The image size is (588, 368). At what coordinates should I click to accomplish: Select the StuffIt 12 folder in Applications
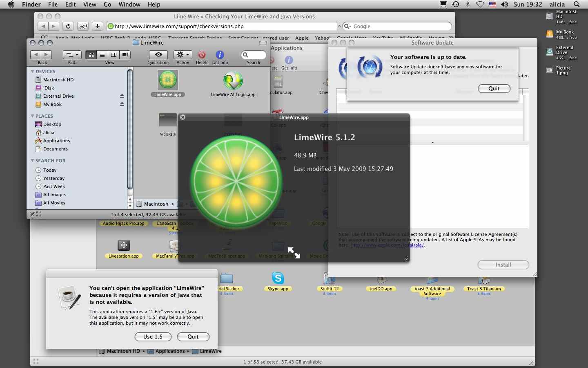tap(330, 279)
